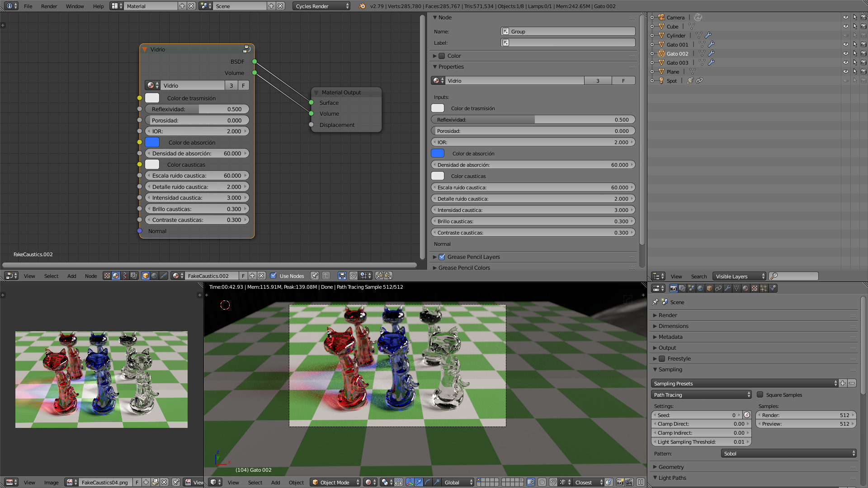The width and height of the screenshot is (868, 488).
Task: Toggle Use Nodes checkbox
Action: [x=273, y=276]
